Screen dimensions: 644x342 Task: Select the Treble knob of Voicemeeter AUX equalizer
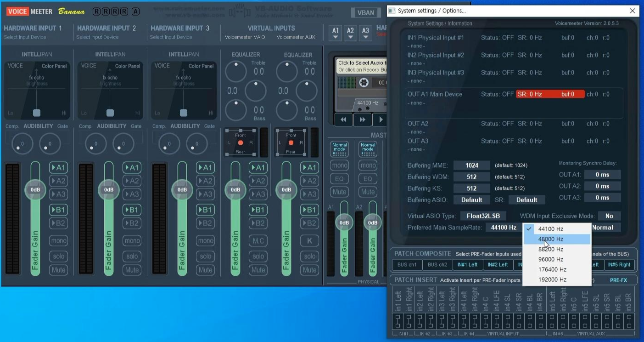(x=287, y=71)
